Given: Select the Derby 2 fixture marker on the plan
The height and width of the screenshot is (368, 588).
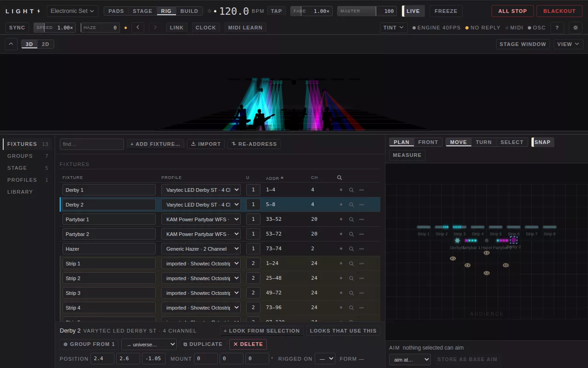Looking at the screenshot, I should pos(514,240).
